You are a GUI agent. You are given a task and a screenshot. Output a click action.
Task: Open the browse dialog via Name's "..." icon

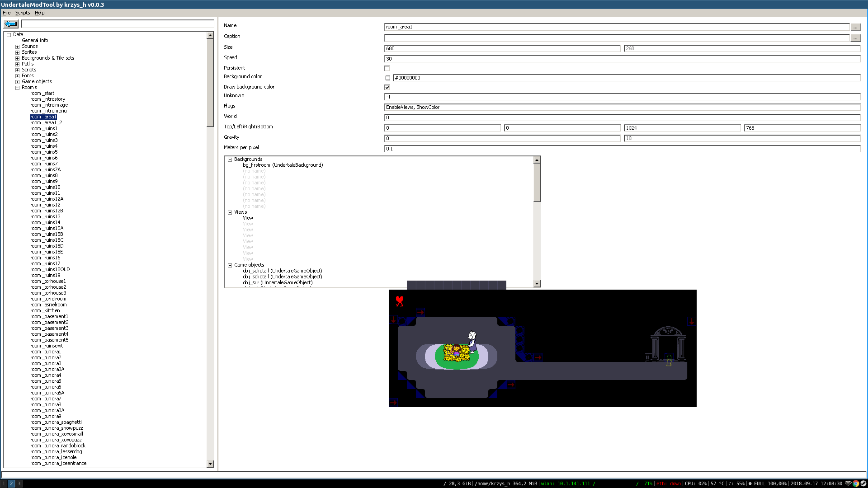click(855, 27)
